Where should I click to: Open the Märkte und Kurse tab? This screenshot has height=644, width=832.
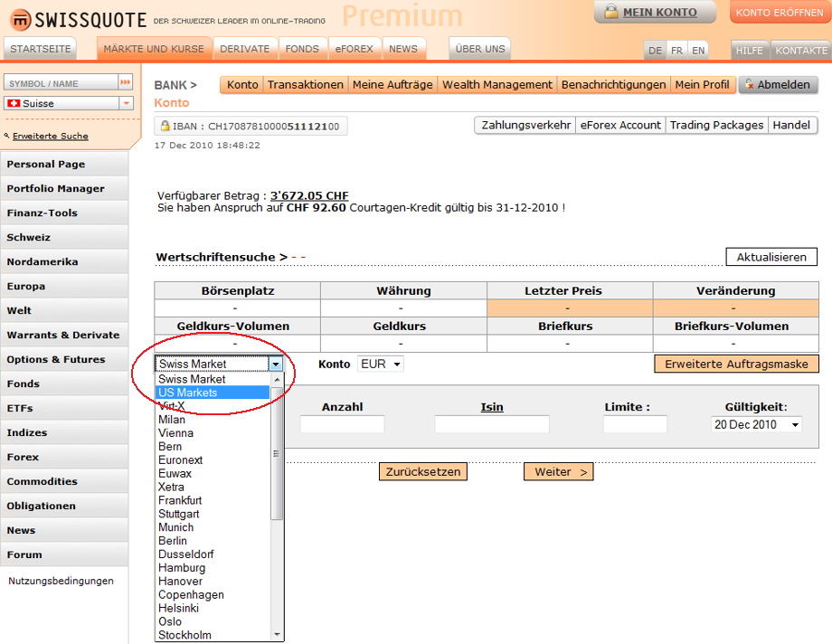click(154, 49)
